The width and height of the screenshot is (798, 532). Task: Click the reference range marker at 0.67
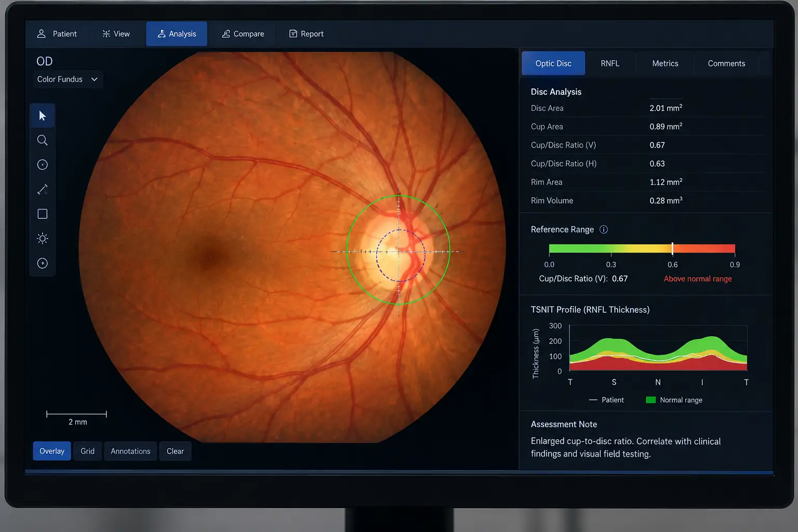[672, 248]
